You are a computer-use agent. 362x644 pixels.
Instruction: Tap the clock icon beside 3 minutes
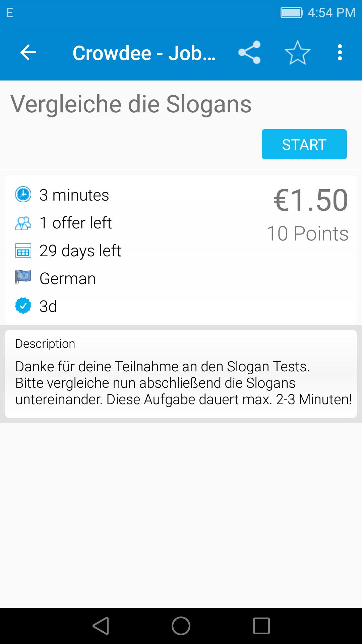click(x=23, y=195)
